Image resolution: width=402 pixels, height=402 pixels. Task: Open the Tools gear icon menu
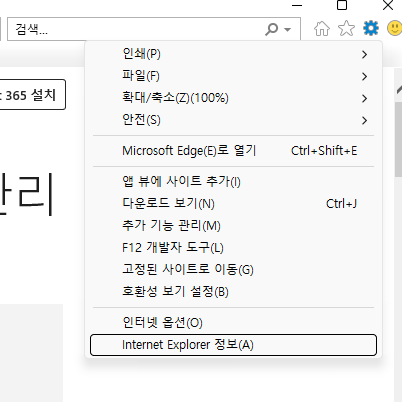pyautogui.click(x=371, y=28)
